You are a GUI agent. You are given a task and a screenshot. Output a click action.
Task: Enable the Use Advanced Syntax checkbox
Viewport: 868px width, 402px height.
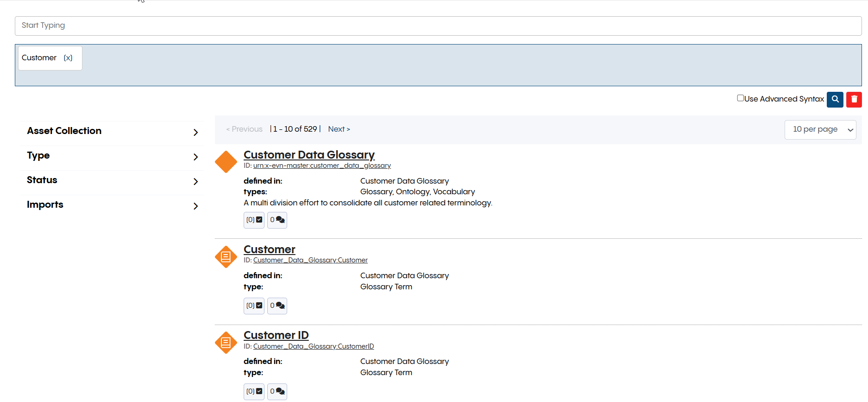[x=740, y=98]
